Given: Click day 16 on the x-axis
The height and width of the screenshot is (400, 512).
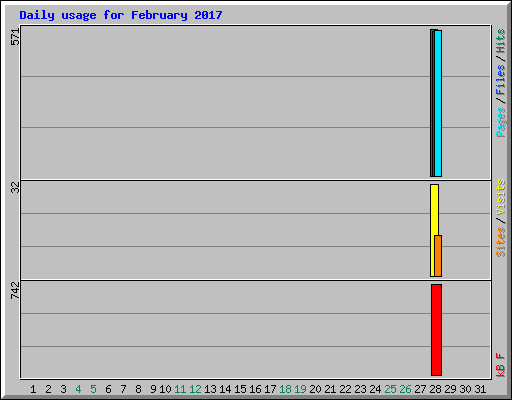Looking at the screenshot, I should click(x=255, y=389).
